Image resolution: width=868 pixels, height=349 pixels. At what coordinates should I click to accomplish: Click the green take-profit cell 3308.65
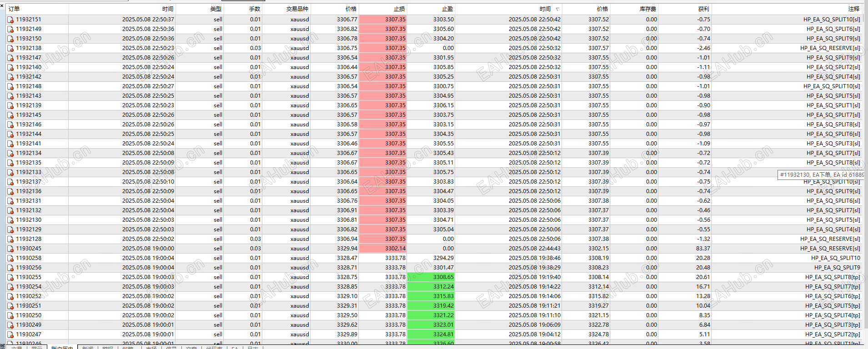coord(431,277)
